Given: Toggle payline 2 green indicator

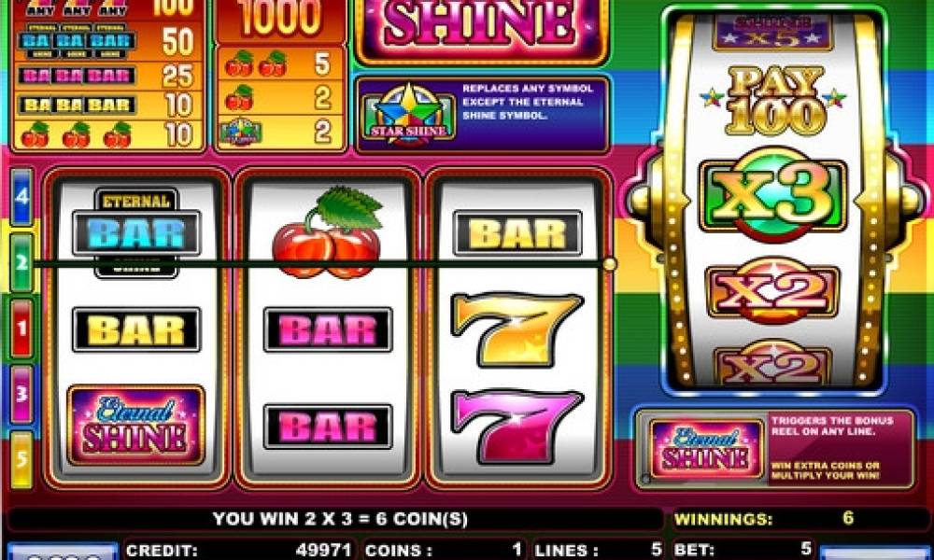Looking at the screenshot, I should 22,262.
